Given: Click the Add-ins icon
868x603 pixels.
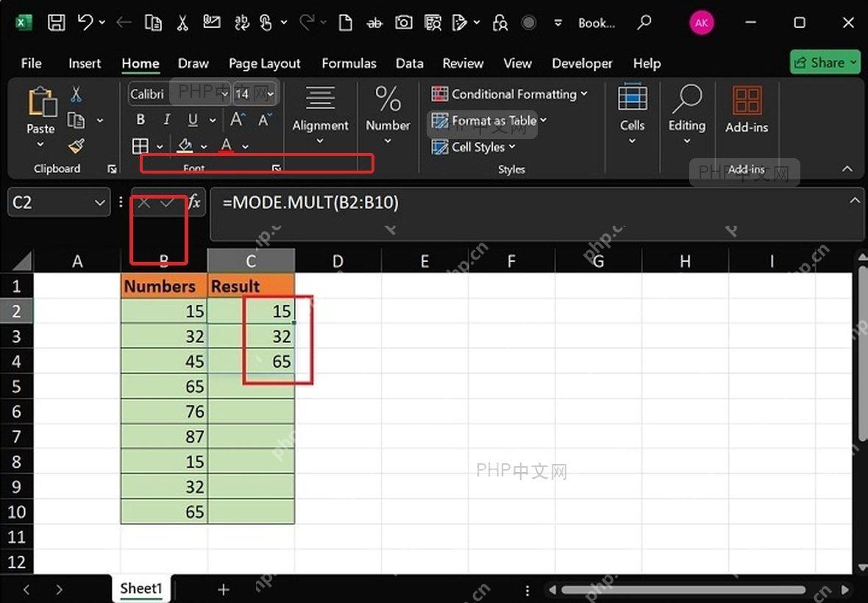Looking at the screenshot, I should (x=747, y=101).
